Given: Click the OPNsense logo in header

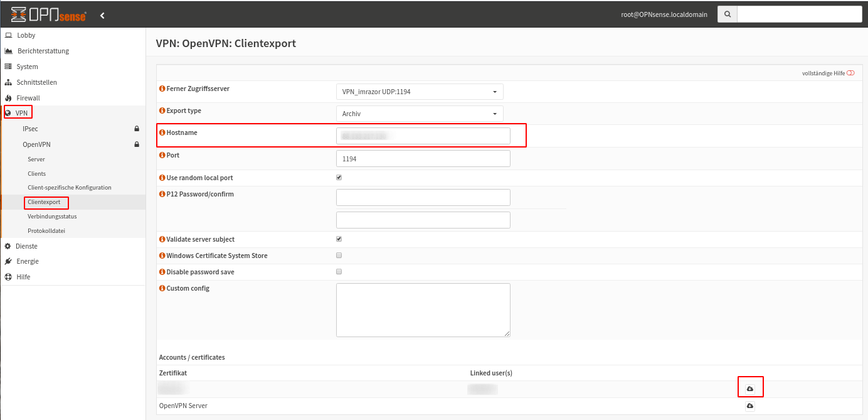Looking at the screenshot, I should click(x=49, y=14).
